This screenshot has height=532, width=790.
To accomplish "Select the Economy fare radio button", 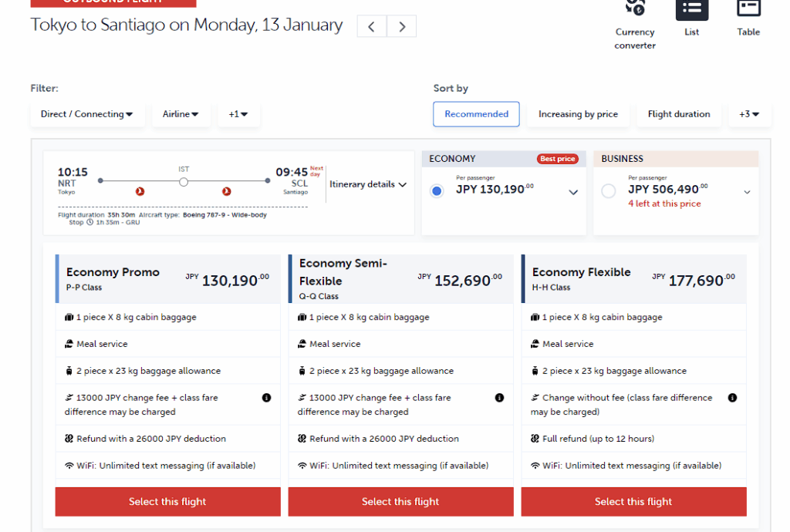I will [437, 190].
